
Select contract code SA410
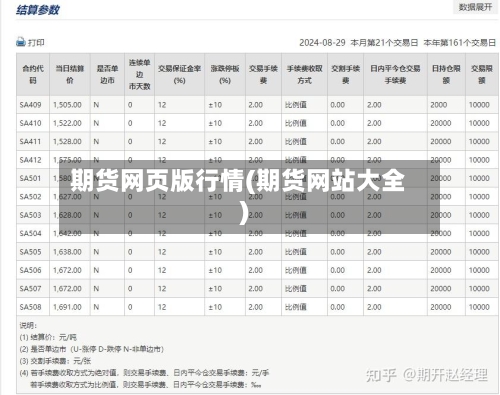coord(30,123)
